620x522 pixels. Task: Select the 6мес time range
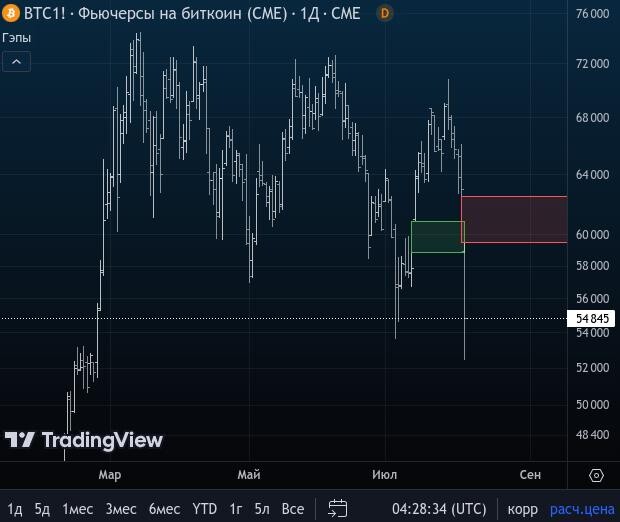pyautogui.click(x=164, y=509)
